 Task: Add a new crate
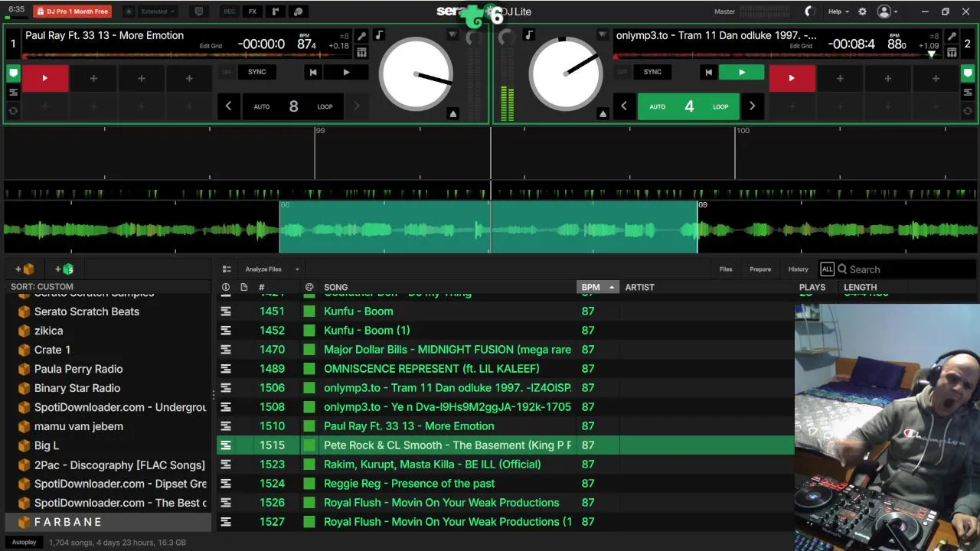25,269
